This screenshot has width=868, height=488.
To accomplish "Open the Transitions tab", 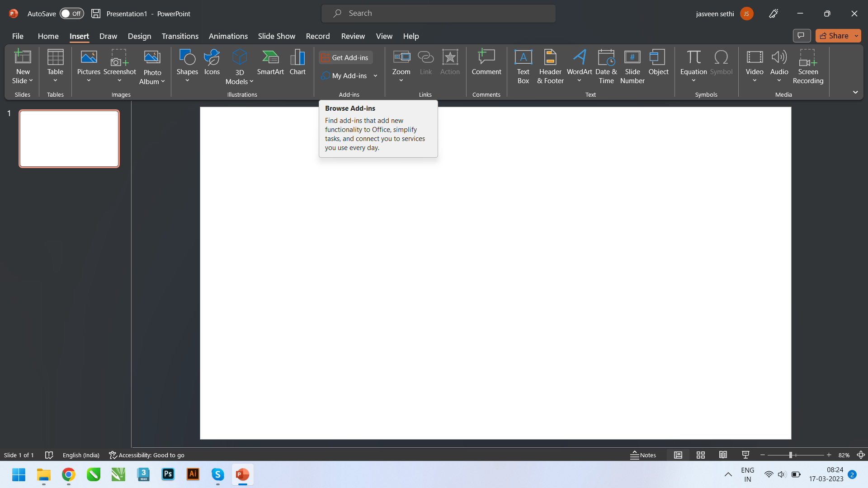I will pos(180,36).
